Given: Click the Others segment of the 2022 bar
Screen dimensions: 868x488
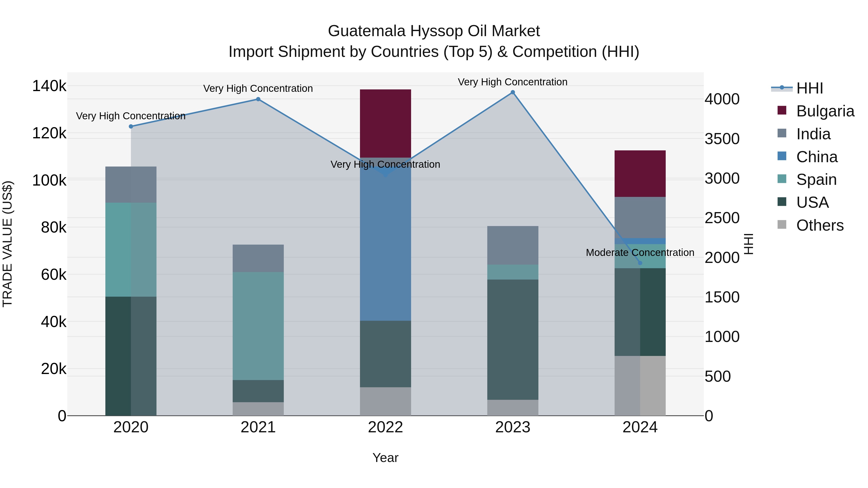Looking at the screenshot, I should [386, 401].
